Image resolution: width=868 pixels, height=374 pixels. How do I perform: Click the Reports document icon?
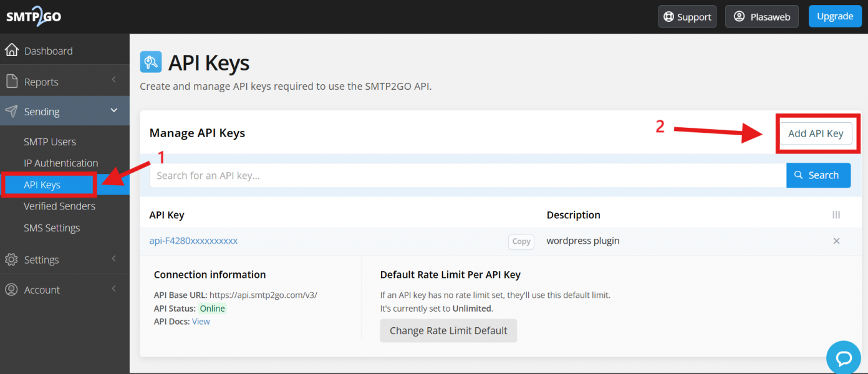11,82
